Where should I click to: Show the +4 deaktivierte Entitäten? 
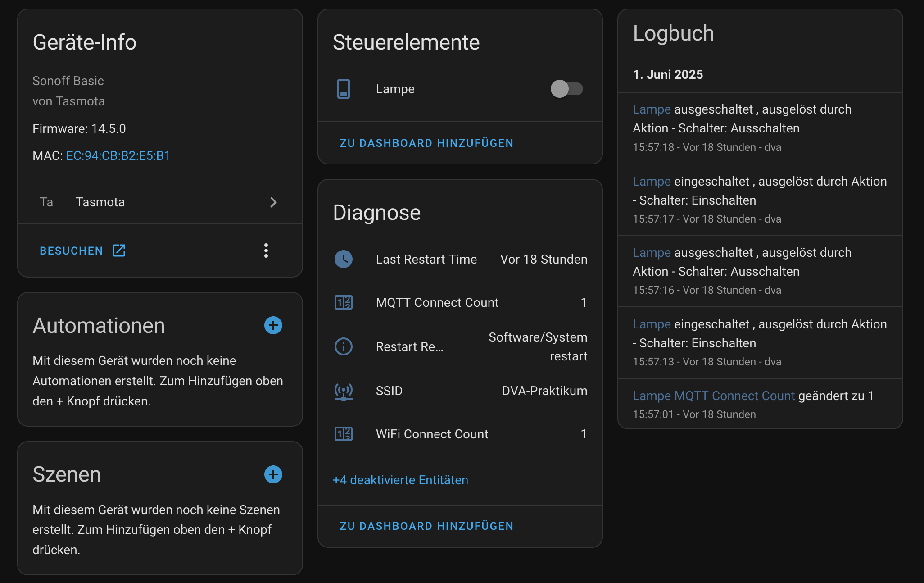[x=400, y=480]
